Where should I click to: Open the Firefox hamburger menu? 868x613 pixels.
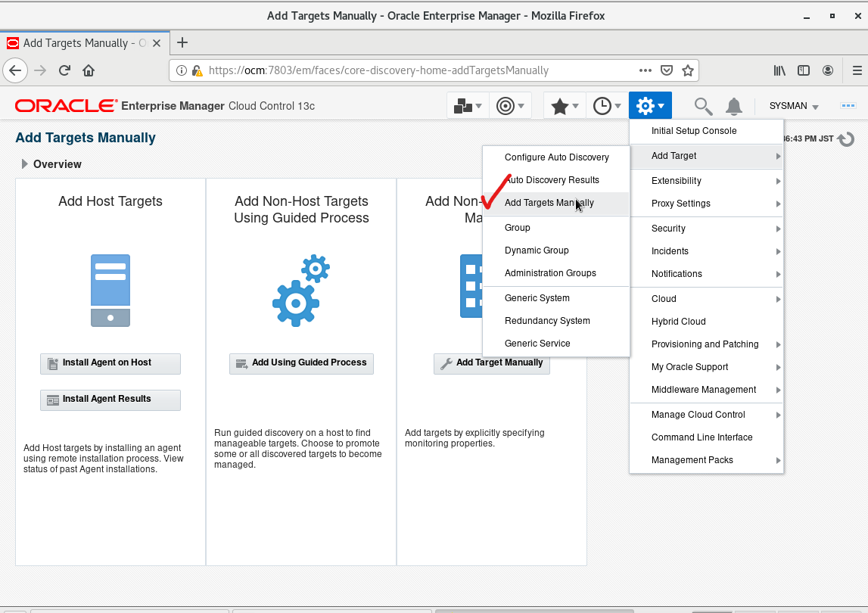pos(857,70)
